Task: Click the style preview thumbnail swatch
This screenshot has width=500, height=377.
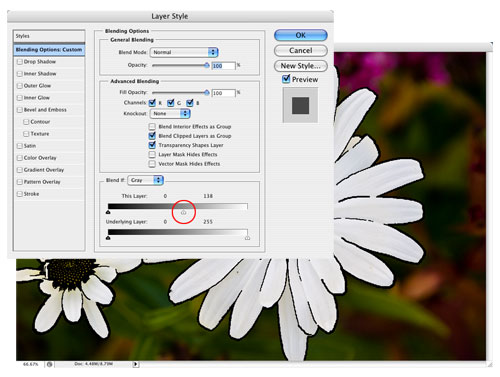Action: 300,105
